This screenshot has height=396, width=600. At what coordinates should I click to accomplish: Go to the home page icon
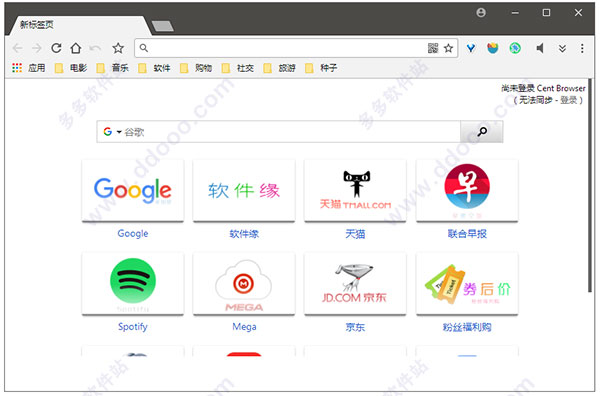(76, 48)
